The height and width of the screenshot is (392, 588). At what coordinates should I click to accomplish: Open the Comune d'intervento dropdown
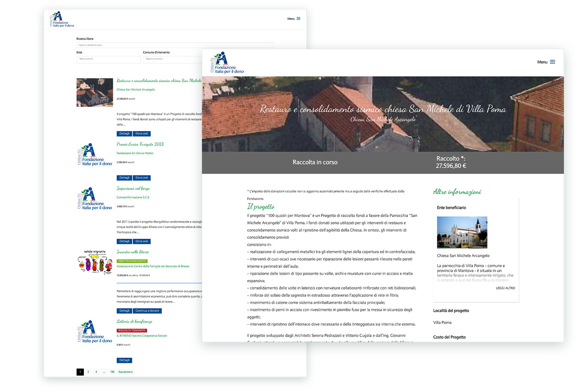[x=172, y=59]
